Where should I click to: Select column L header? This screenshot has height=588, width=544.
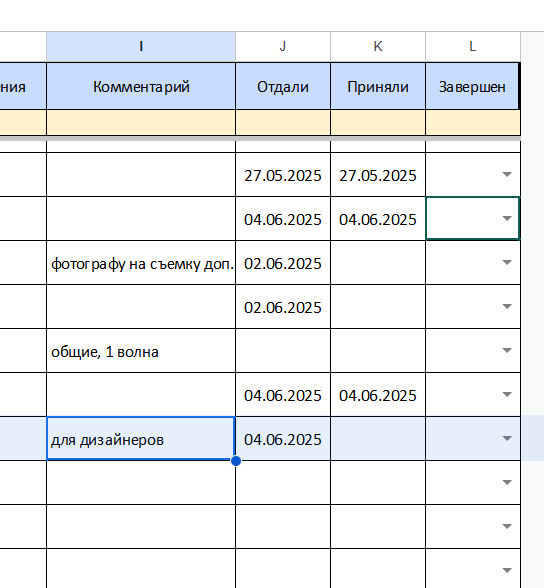pyautogui.click(x=473, y=46)
